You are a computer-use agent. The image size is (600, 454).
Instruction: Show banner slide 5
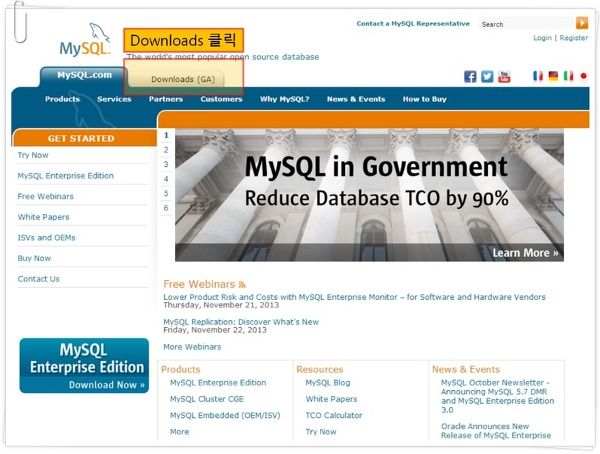coord(166,193)
